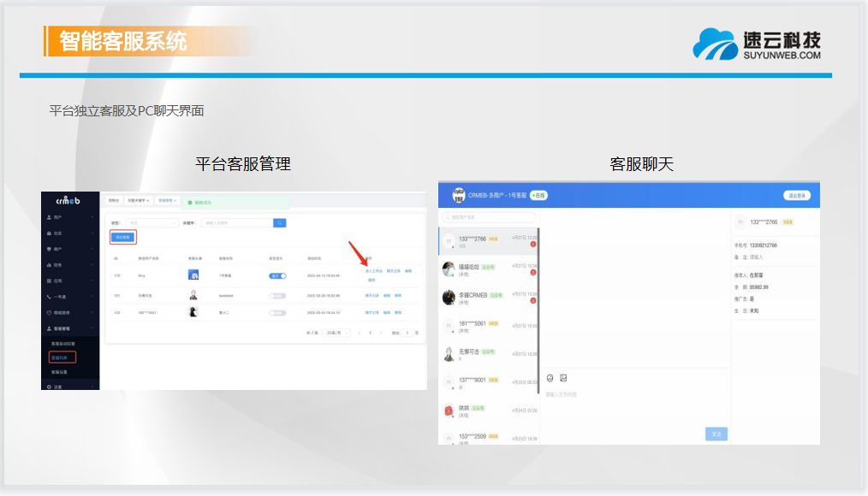Click the image upload icon in chat
This screenshot has height=496, width=868.
[x=563, y=378]
